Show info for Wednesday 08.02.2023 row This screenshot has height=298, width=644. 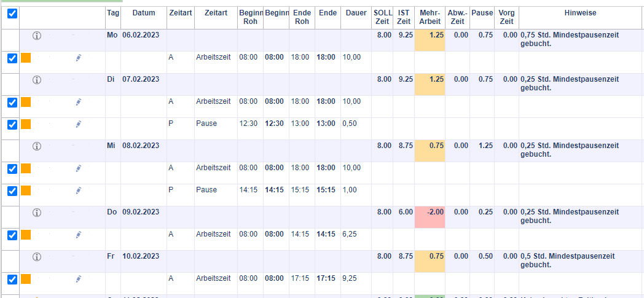click(36, 146)
